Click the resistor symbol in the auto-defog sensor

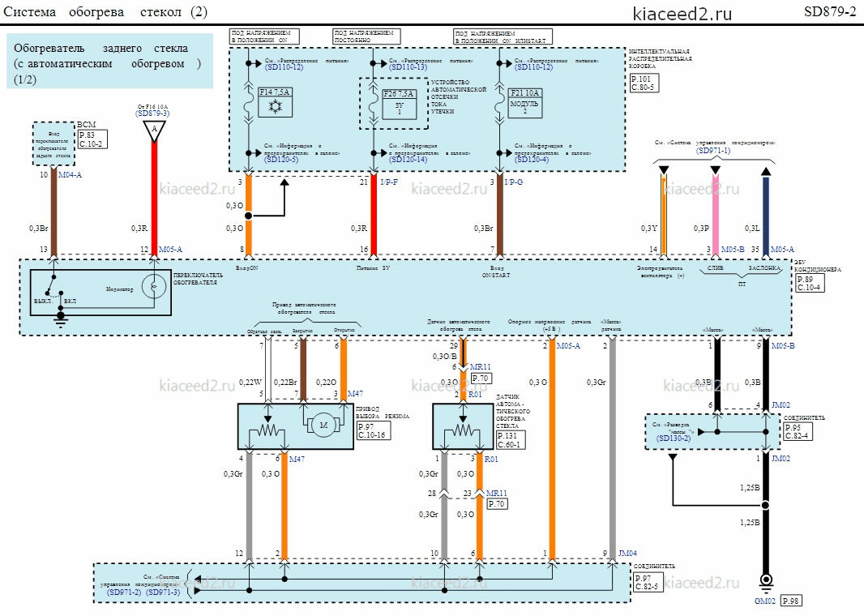[463, 430]
